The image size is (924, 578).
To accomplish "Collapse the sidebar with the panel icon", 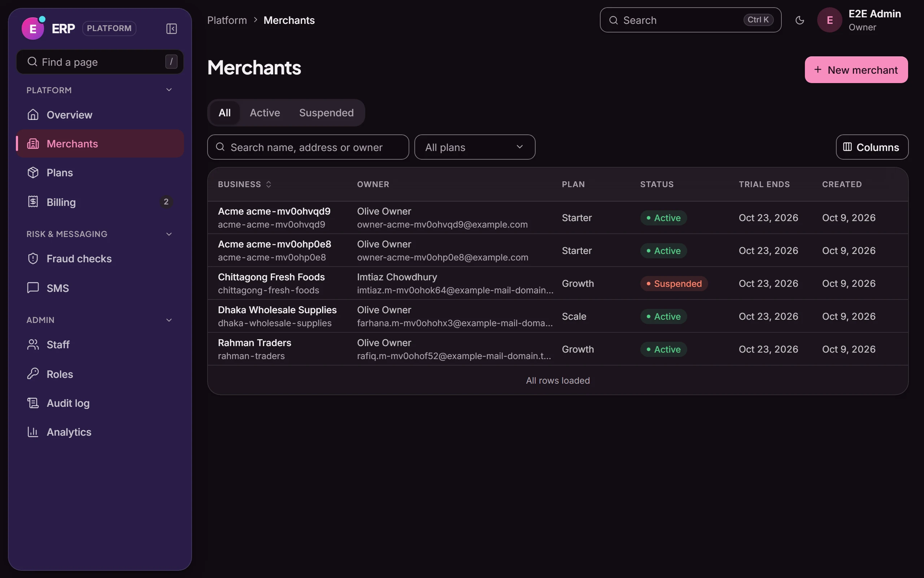I will coord(171,29).
